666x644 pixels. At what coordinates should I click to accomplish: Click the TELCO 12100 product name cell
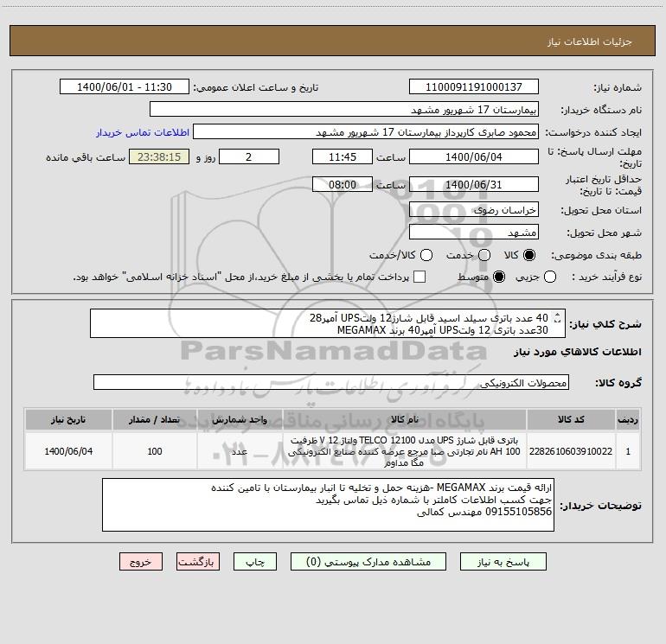click(x=405, y=451)
